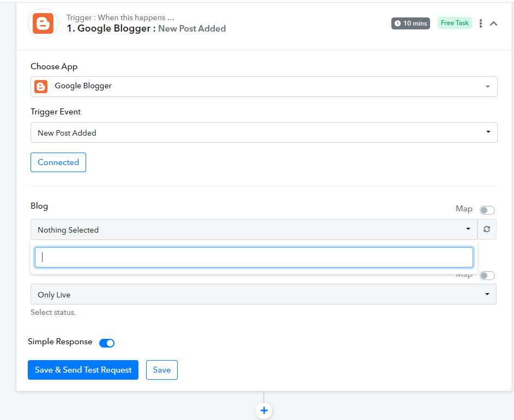
Task: Click the 10 mins polling badge
Action: (x=410, y=23)
